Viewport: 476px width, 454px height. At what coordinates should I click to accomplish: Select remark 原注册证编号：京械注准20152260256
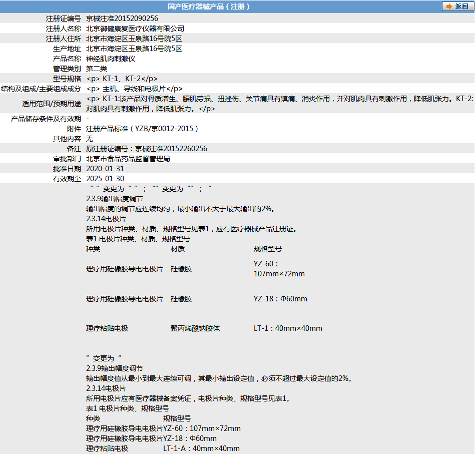pyautogui.click(x=147, y=149)
